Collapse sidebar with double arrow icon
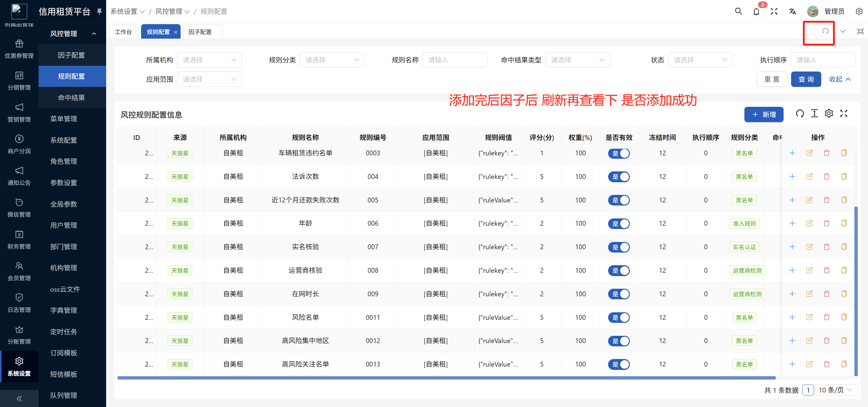 click(19, 398)
